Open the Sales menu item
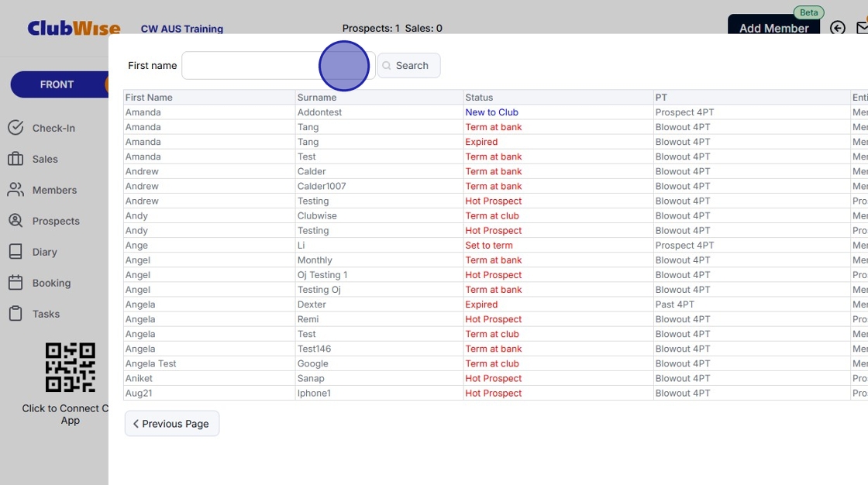This screenshot has height=485, width=868. (x=45, y=159)
